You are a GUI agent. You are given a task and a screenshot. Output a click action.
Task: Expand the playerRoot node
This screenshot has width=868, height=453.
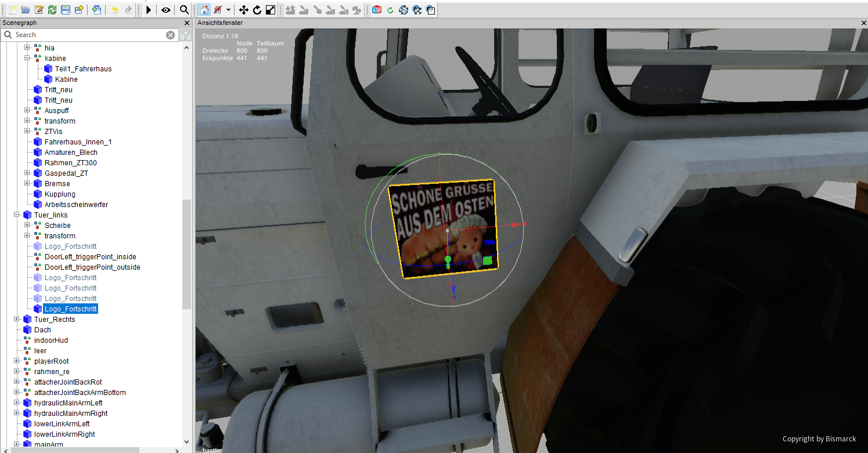click(17, 361)
